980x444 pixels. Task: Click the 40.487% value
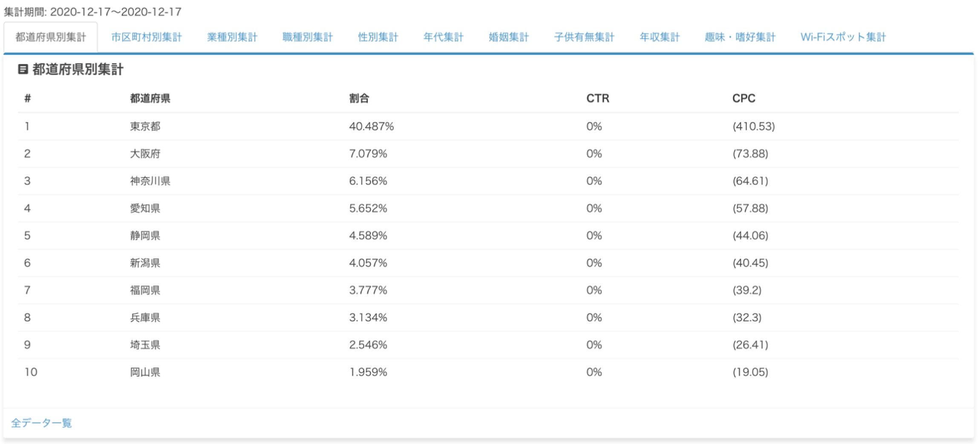371,126
